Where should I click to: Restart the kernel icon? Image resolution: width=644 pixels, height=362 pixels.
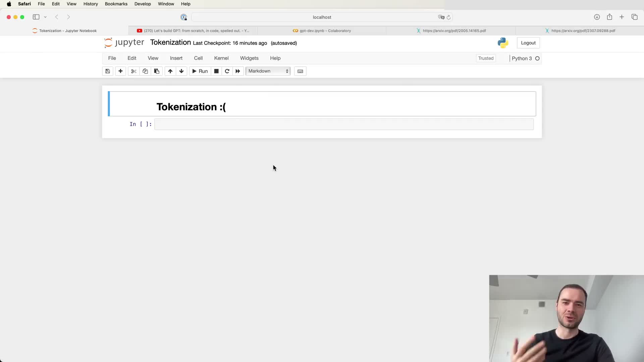coord(227,71)
